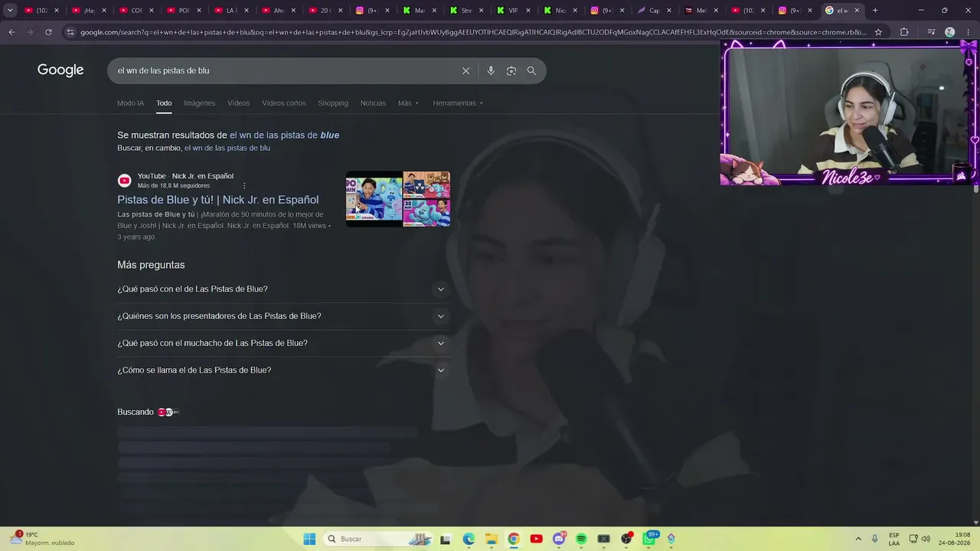Viewport: 980px width, 551px height.
Task: Focus the Chrome address bar URL
Action: pos(473,32)
